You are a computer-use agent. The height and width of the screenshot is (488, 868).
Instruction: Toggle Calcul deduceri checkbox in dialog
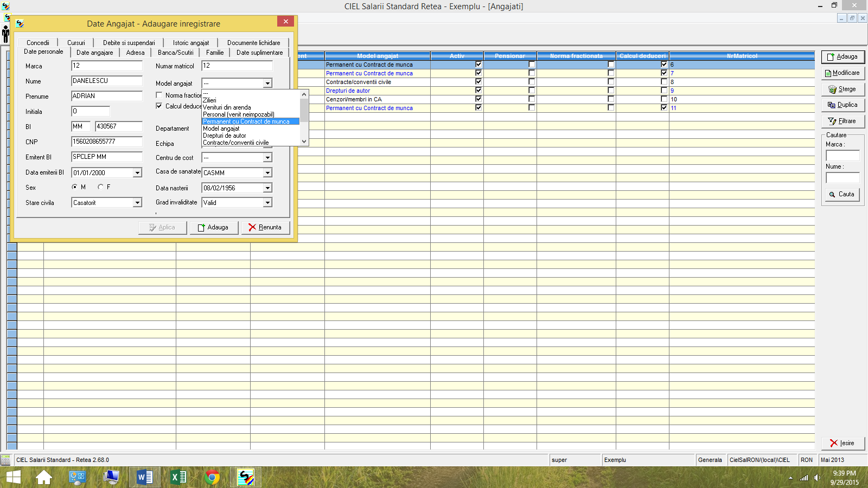159,106
